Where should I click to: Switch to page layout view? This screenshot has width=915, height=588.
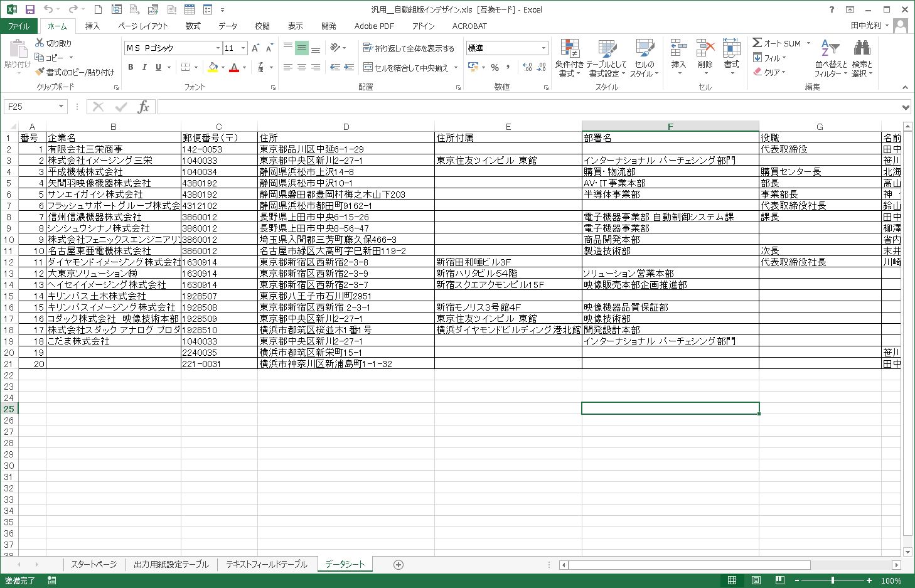click(756, 580)
